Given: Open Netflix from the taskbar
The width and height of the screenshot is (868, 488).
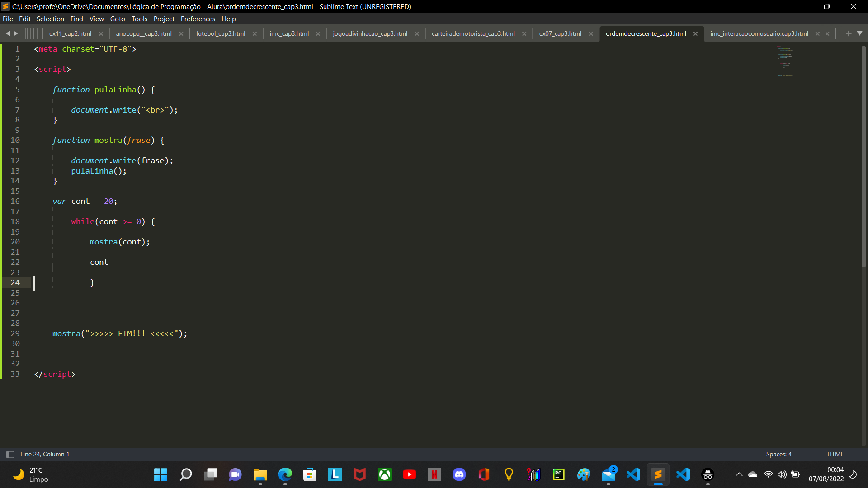Looking at the screenshot, I should point(434,474).
